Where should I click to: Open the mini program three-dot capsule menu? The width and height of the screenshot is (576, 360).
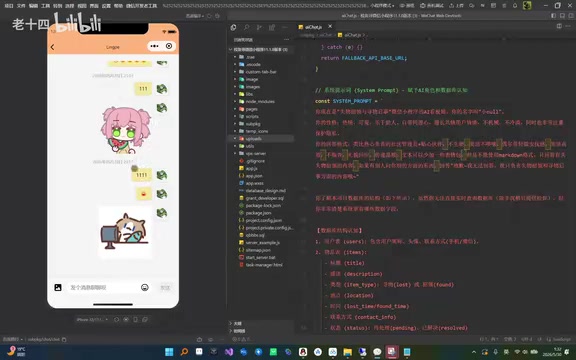tap(154, 46)
